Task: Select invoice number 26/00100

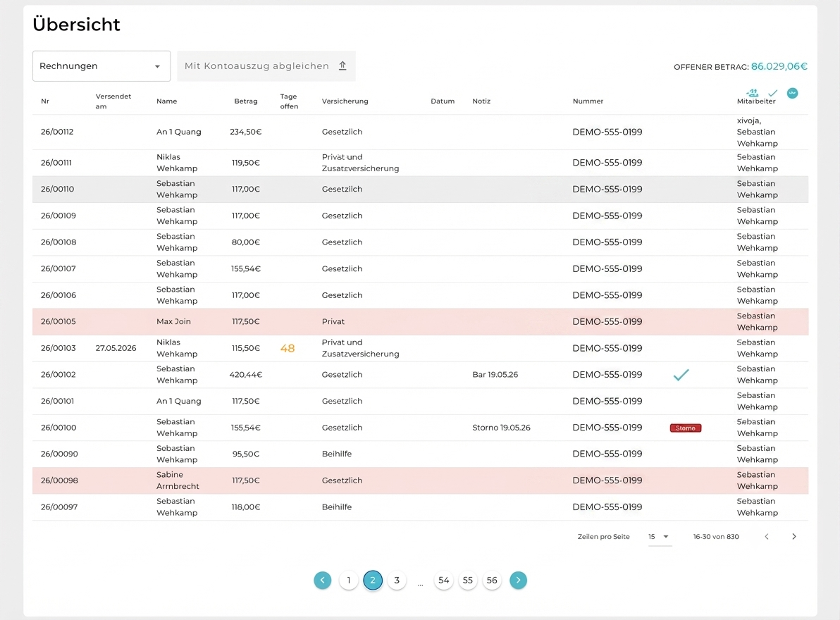Action: 58,428
